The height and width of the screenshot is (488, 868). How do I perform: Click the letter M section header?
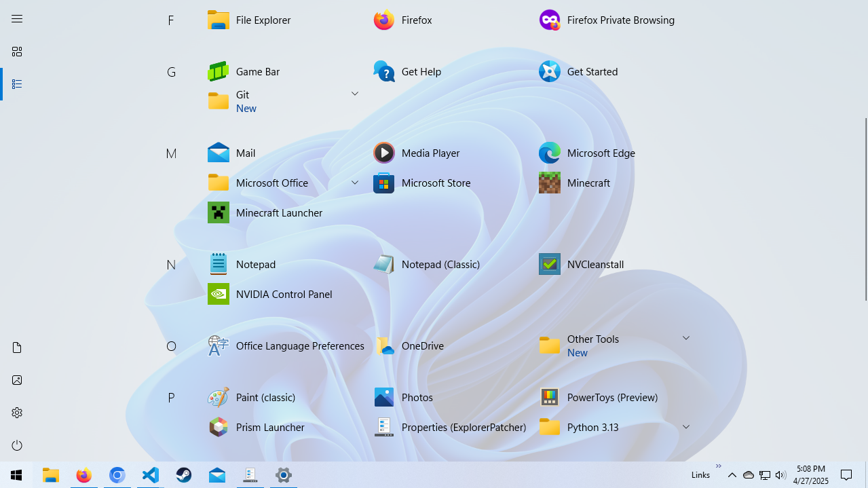[x=172, y=153]
